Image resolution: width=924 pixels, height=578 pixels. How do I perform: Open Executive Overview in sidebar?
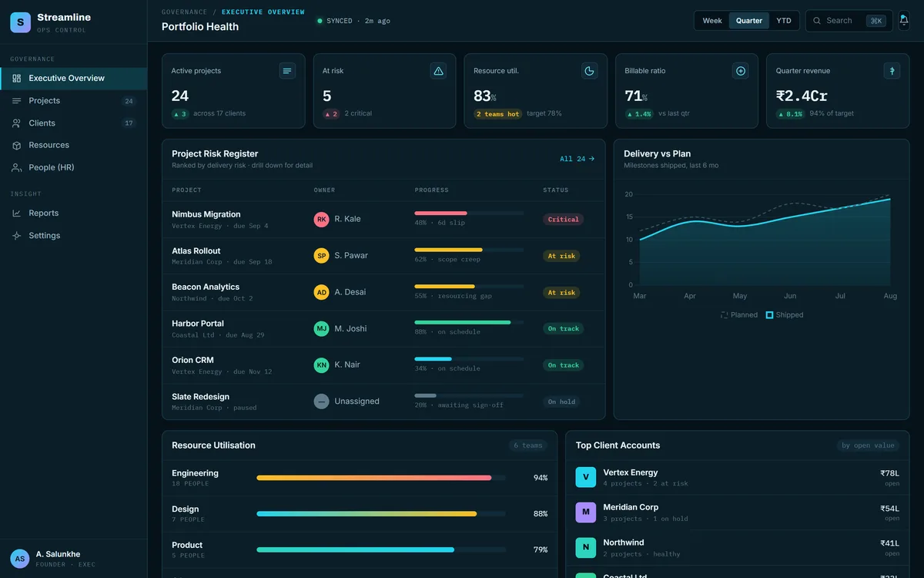tap(73, 79)
